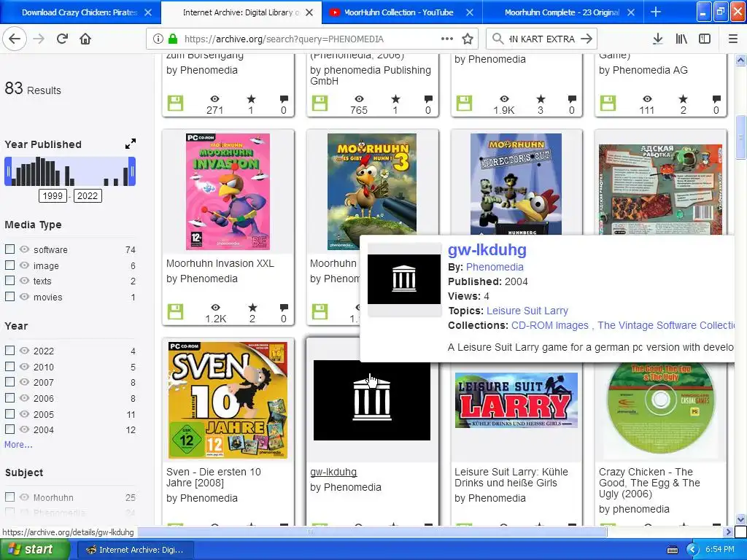Check the movies media type box
The image size is (747, 560).
pos(9,296)
